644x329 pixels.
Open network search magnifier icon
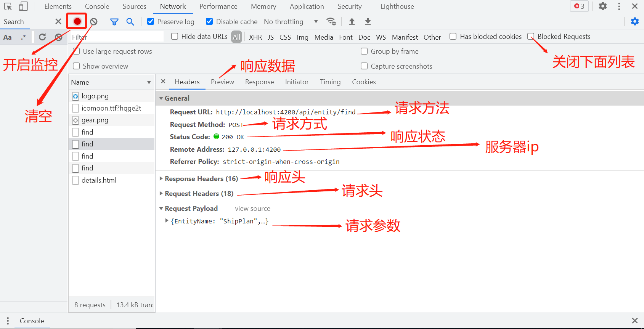(x=130, y=22)
